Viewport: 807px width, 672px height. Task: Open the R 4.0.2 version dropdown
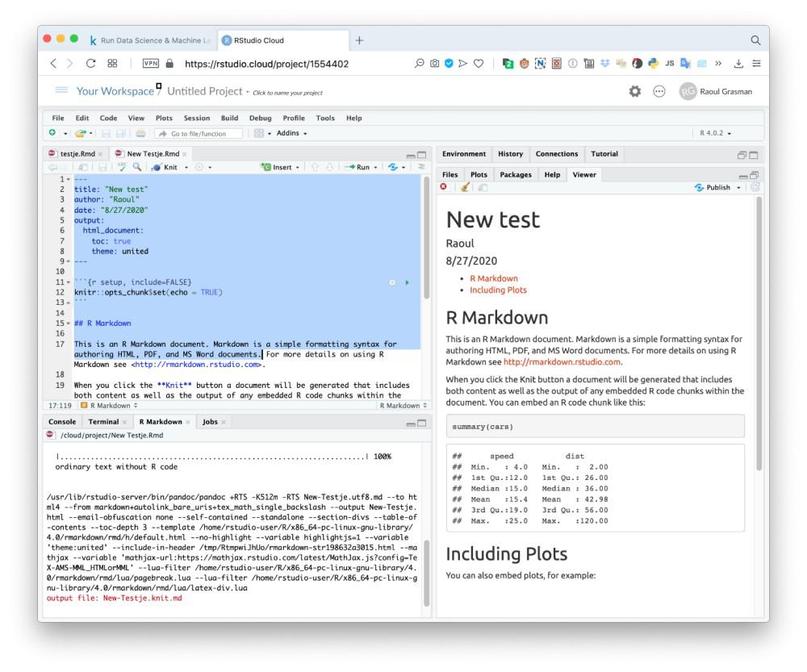point(715,133)
